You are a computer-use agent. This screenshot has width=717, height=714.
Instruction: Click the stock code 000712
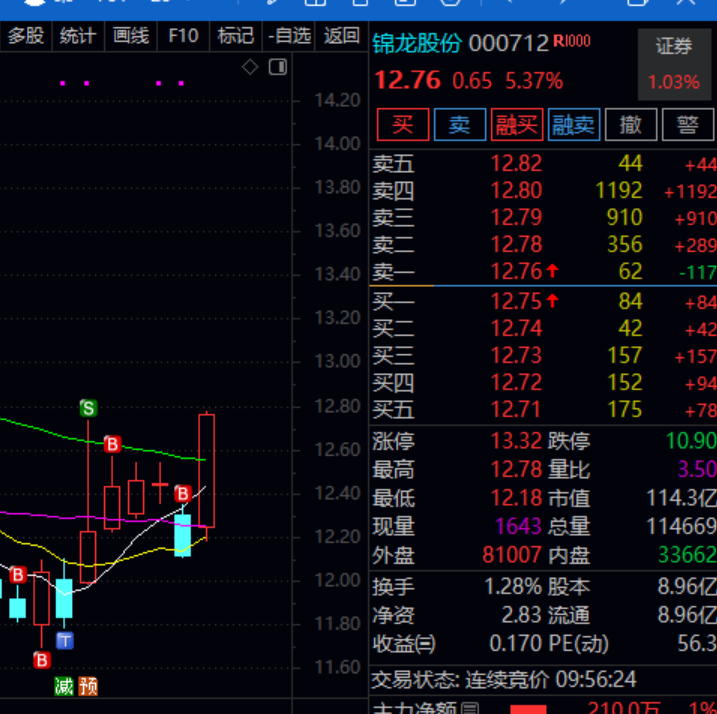tap(508, 44)
